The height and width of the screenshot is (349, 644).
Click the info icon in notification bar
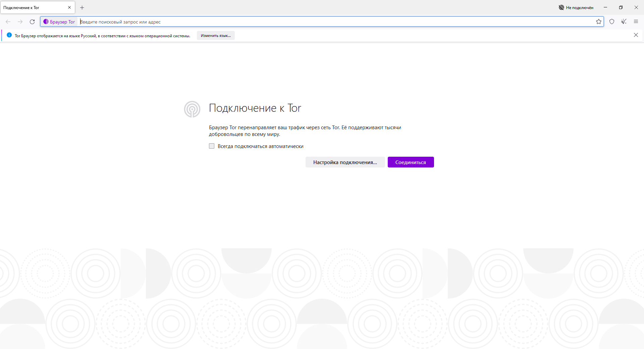coord(9,35)
